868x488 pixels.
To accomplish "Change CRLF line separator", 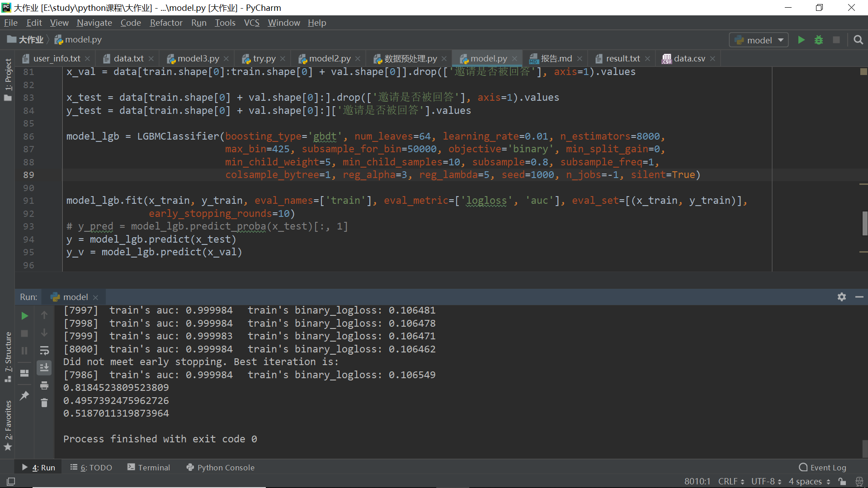I will pos(729,481).
